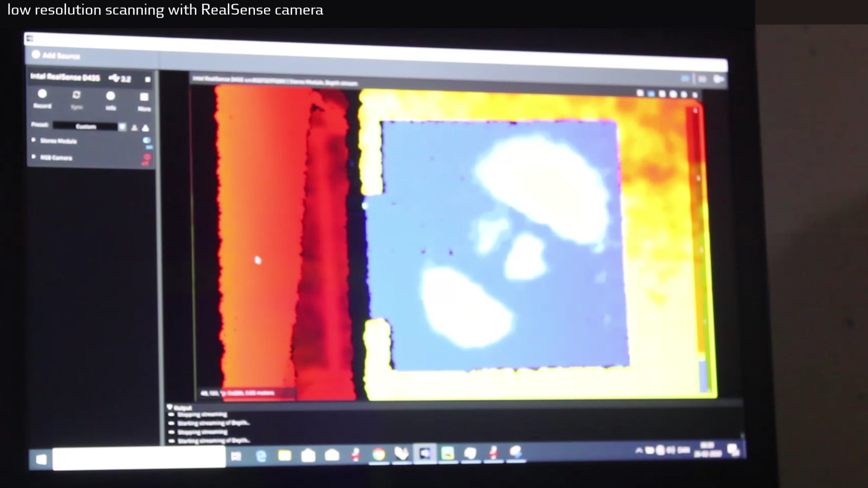Switch to 3D view in top bar
The width and height of the screenshot is (868, 488).
[702, 79]
